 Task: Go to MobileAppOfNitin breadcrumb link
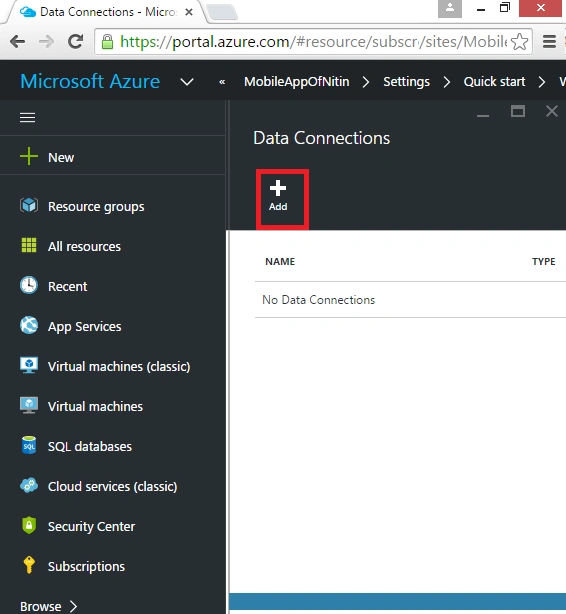click(297, 81)
